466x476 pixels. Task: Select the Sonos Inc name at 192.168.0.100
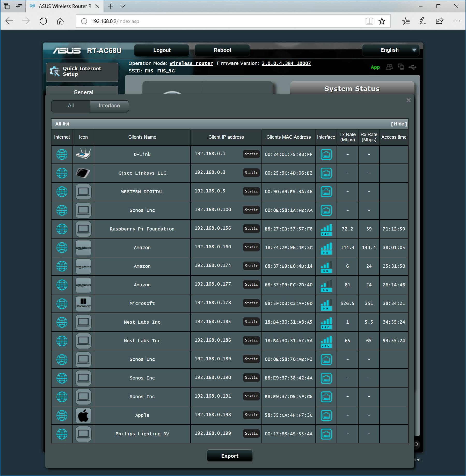pos(142,210)
